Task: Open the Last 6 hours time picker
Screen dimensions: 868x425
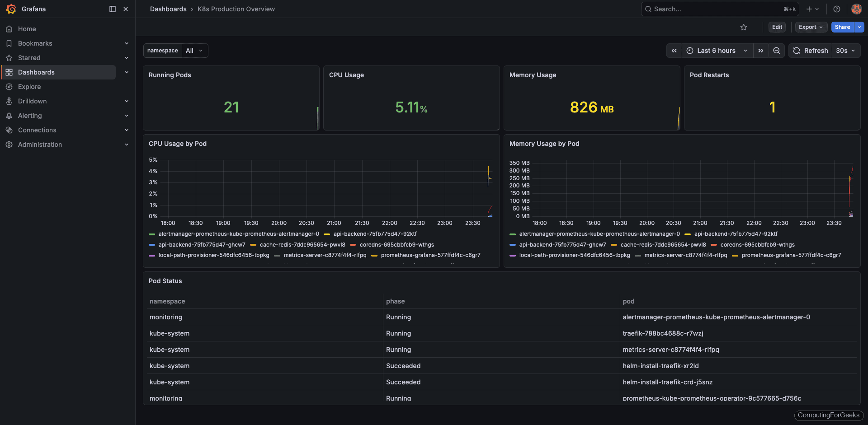Action: [x=717, y=51]
